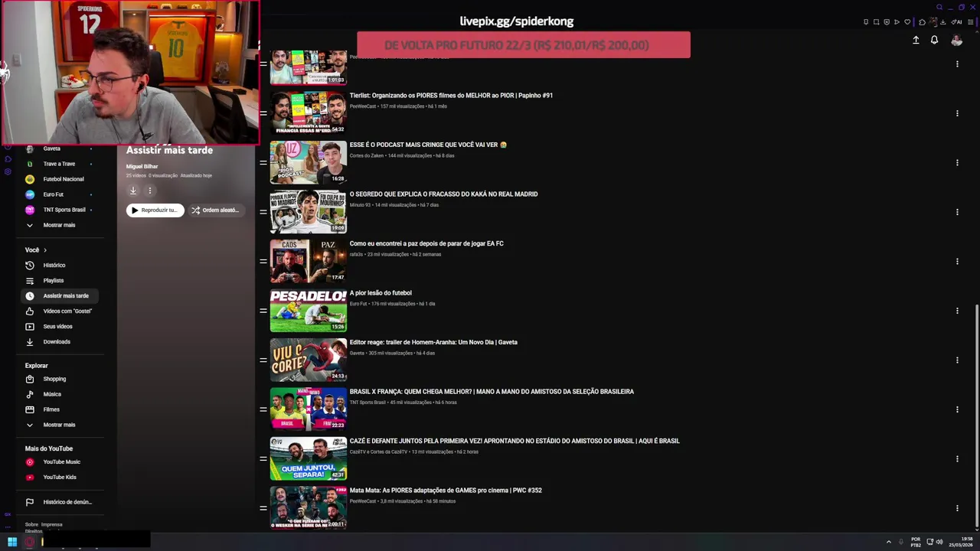Click the Sobre footer link

[x=31, y=525]
